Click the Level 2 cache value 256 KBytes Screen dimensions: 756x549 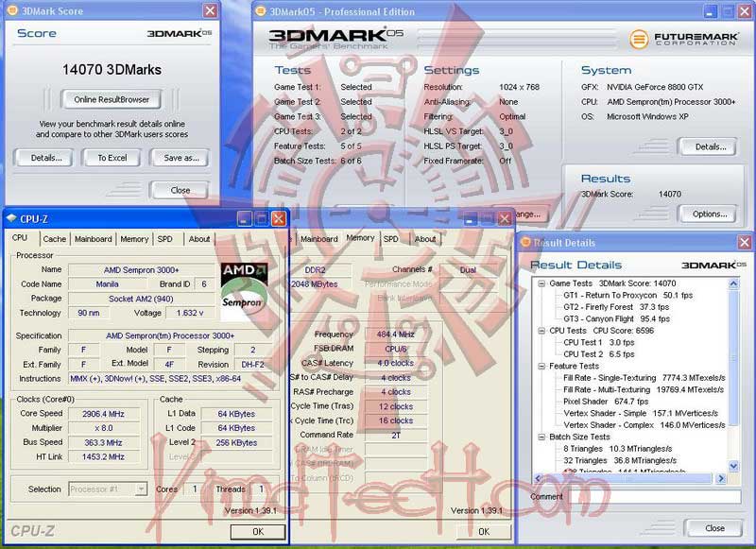(x=236, y=442)
